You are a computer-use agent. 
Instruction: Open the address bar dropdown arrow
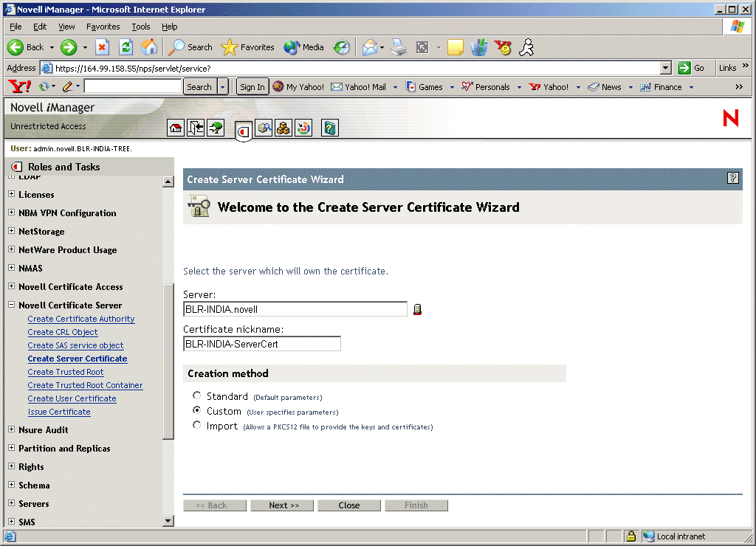coord(665,68)
